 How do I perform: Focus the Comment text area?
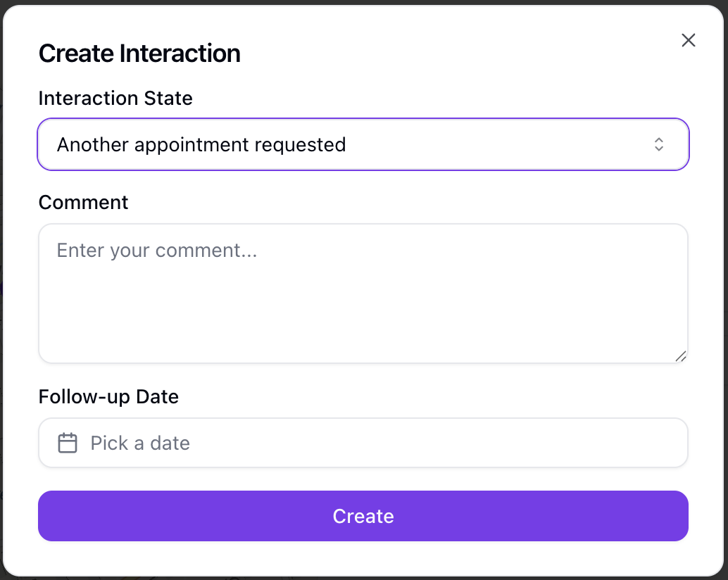tap(363, 294)
